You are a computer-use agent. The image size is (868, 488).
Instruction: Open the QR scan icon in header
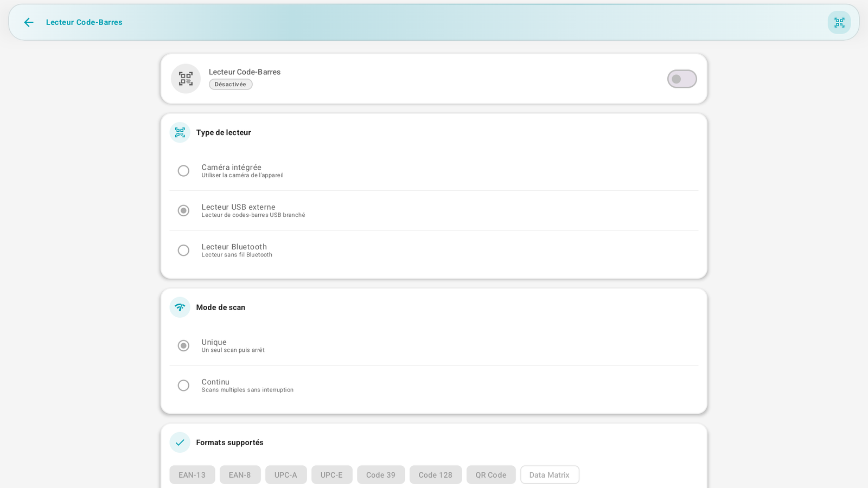pyautogui.click(x=839, y=22)
